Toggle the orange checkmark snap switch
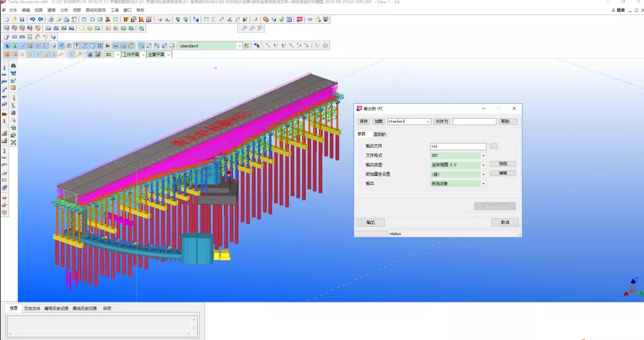The width and height of the screenshot is (644, 340). coord(61,54)
